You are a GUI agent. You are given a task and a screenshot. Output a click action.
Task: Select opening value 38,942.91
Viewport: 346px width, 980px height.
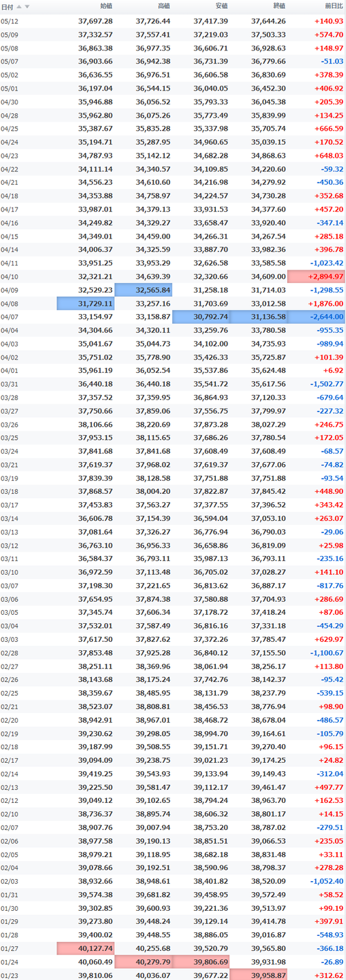[x=95, y=719]
